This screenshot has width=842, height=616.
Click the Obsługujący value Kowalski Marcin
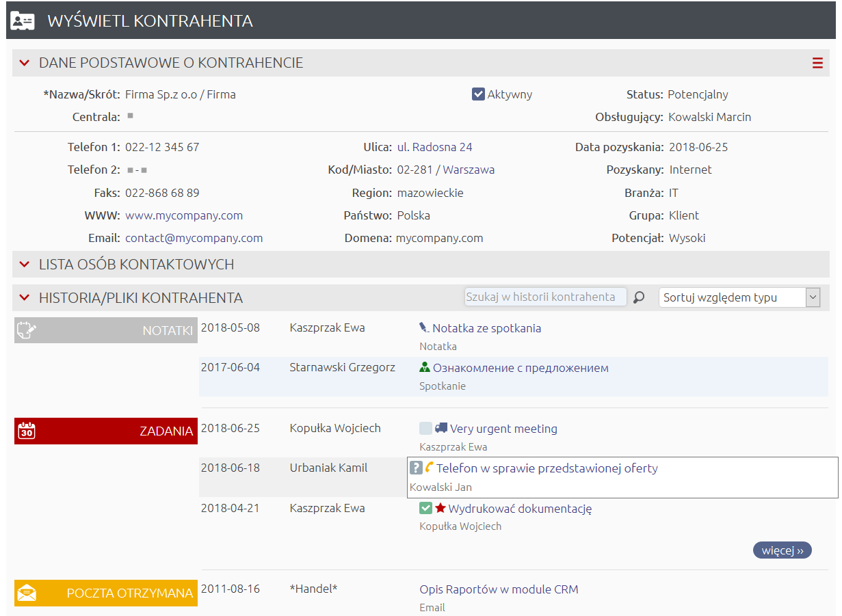(709, 117)
